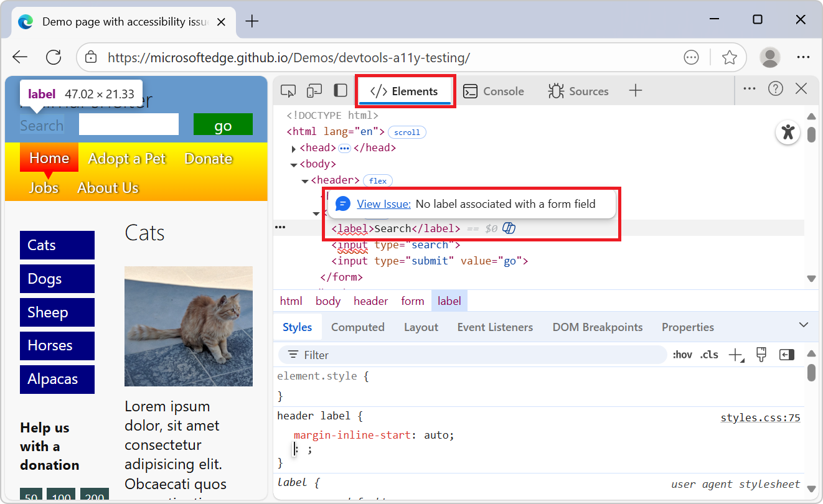
Task: Open DevTools help question mark icon
Action: click(775, 89)
